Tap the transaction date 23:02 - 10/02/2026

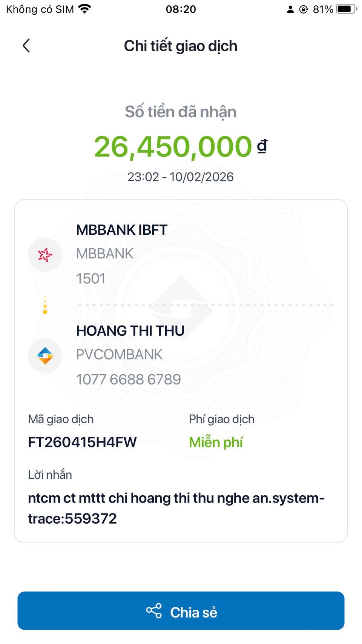[181, 177]
